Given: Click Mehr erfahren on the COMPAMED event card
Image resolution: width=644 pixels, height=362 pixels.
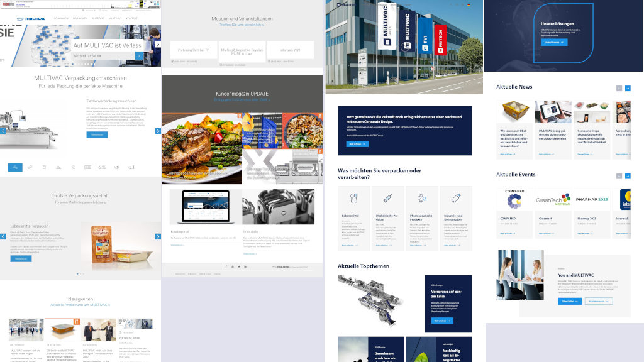Looking at the screenshot, I should pyautogui.click(x=508, y=233).
